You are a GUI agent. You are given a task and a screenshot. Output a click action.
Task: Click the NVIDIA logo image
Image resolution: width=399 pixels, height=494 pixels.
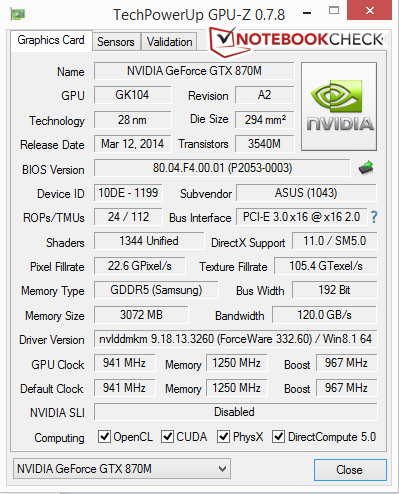(x=339, y=106)
